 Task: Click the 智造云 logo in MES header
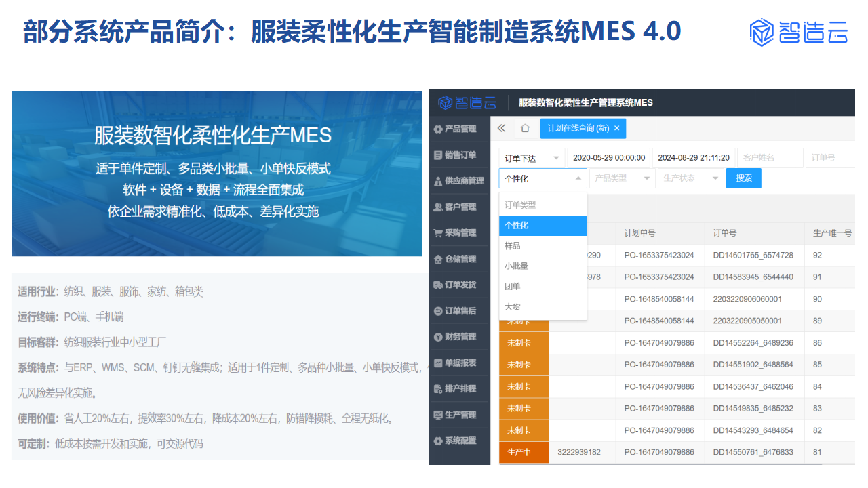coord(467,103)
